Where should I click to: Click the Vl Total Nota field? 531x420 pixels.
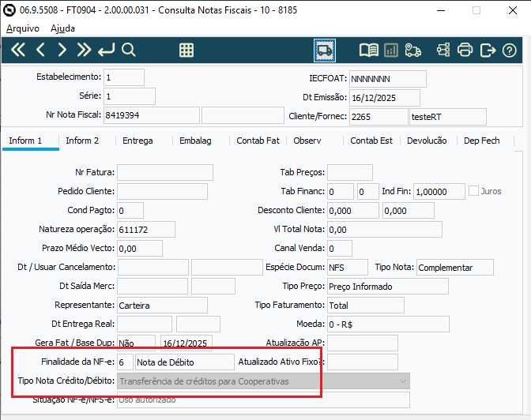385,230
